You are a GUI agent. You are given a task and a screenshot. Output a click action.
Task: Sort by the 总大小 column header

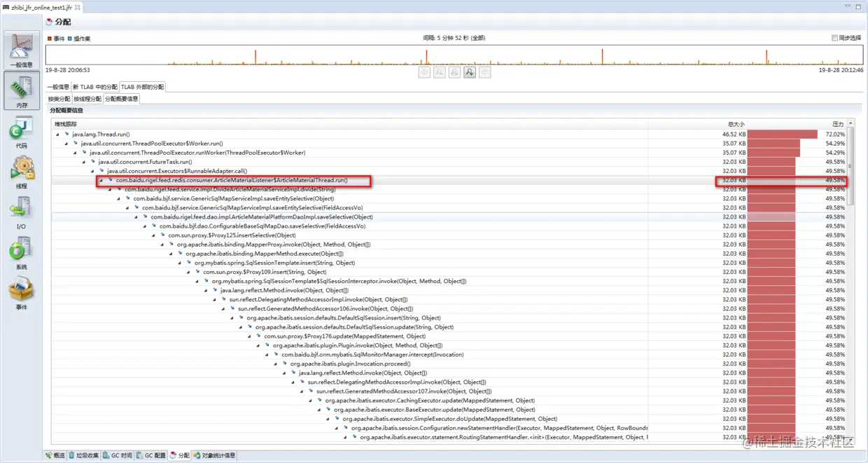click(698, 124)
